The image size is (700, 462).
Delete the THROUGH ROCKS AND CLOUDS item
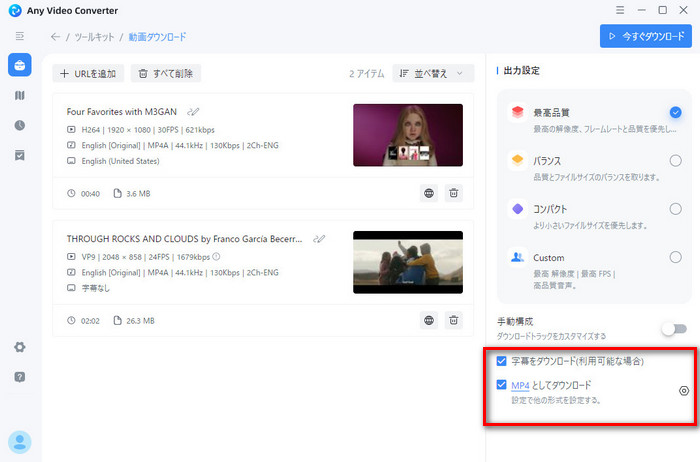click(x=454, y=320)
